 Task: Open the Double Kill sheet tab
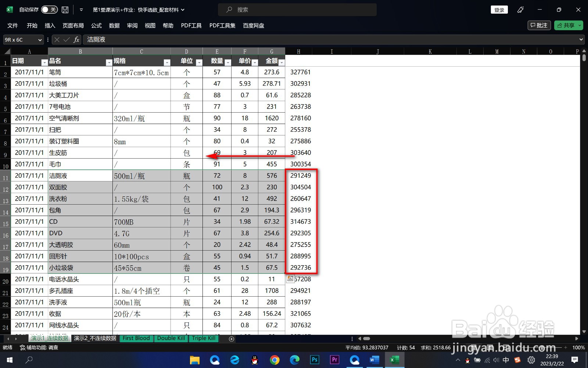[x=171, y=338]
